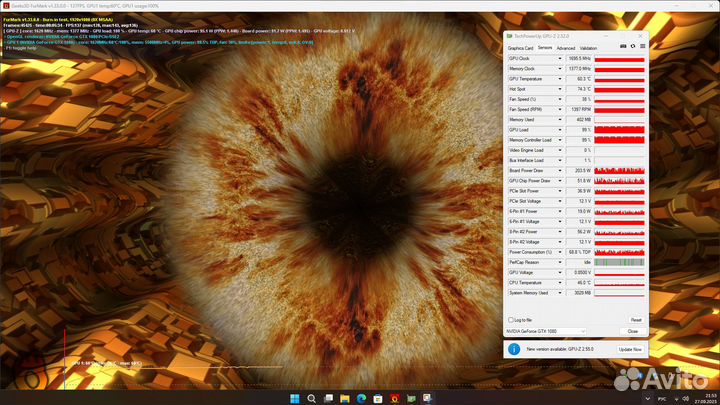Screen dimensions: 720x405
Task: Open Microsoft Store from the taskbar
Action: (x=378, y=398)
